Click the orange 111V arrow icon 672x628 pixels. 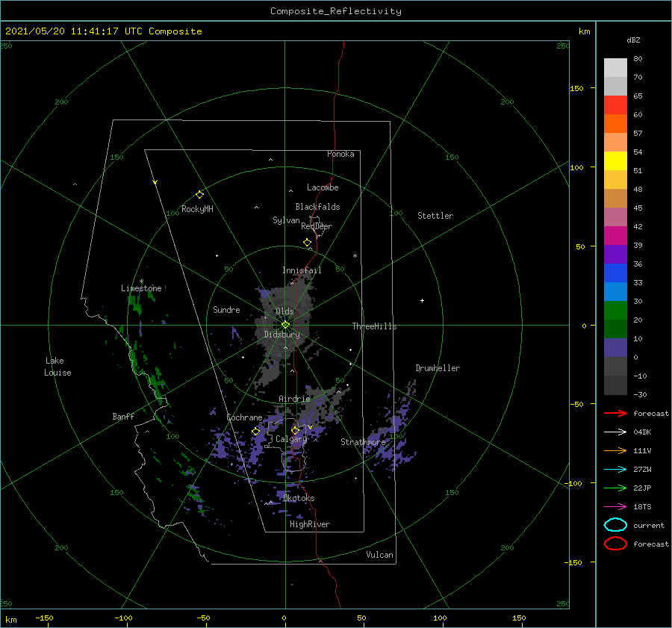coord(615,450)
